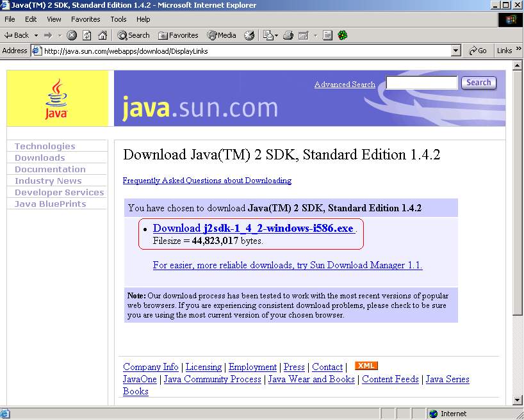524x420 pixels.
Task: Click the Press footer link
Action: [x=294, y=367]
